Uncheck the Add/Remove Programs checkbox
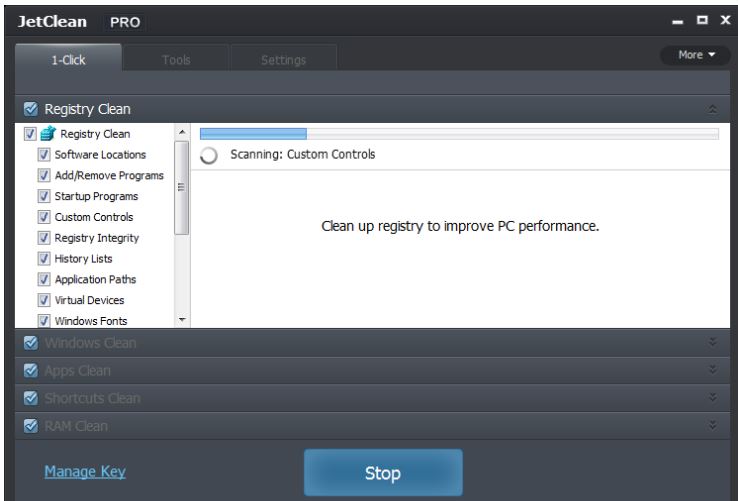 click(x=44, y=175)
